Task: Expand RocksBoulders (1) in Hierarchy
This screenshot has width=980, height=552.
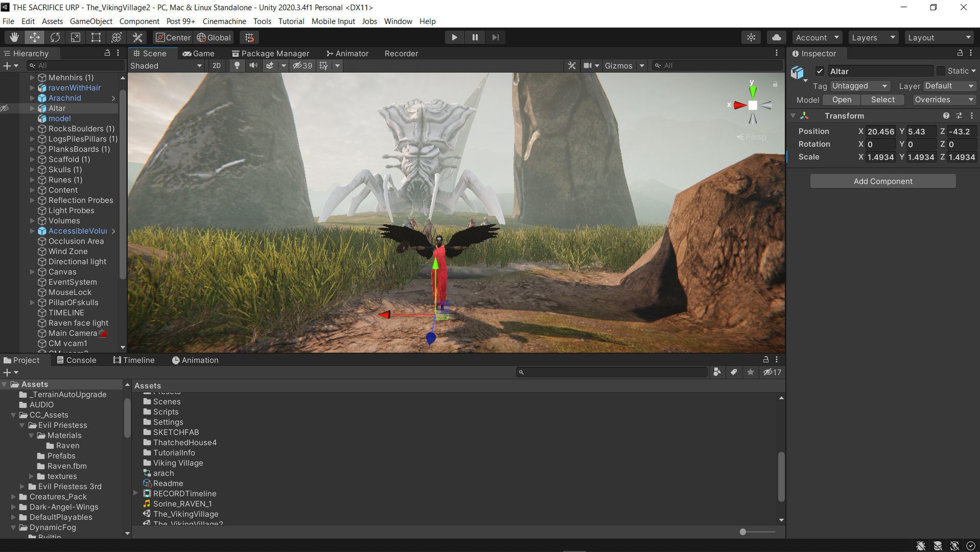Action: tap(32, 129)
